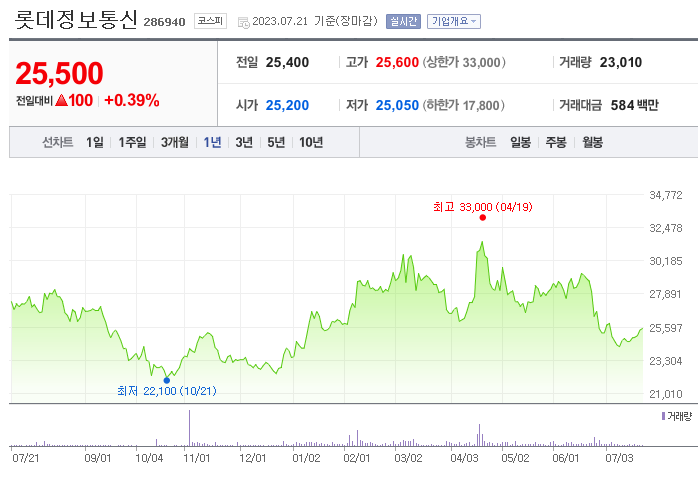Click the 코스피 market badge
This screenshot has width=698, height=477.
(210, 21)
